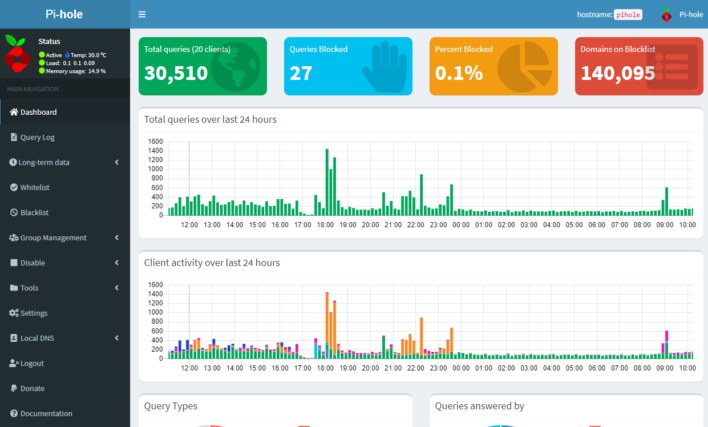Screen dimensions: 708x427
Task: Toggle the sidebar with the hamburger icon
Action: [x=142, y=15]
